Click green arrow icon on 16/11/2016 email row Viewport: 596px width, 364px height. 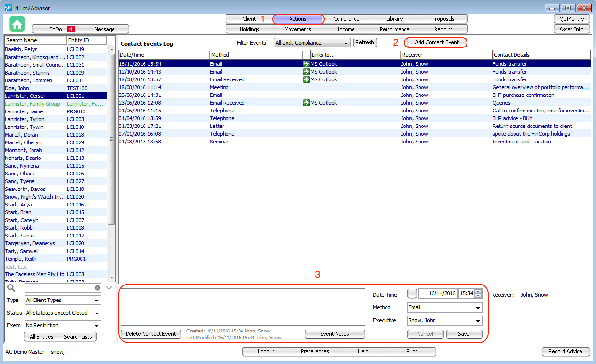tap(306, 64)
